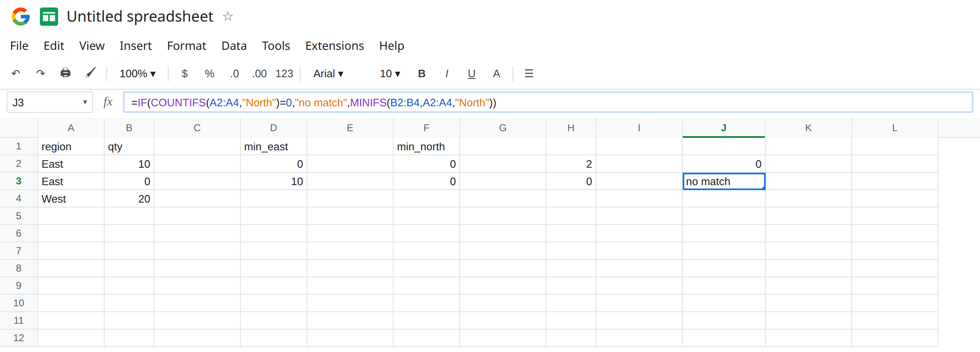
Task: Open the Extensions menu
Action: 334,46
